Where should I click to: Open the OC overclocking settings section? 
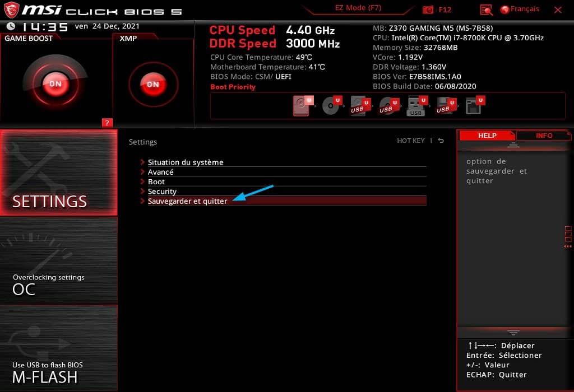[58, 261]
